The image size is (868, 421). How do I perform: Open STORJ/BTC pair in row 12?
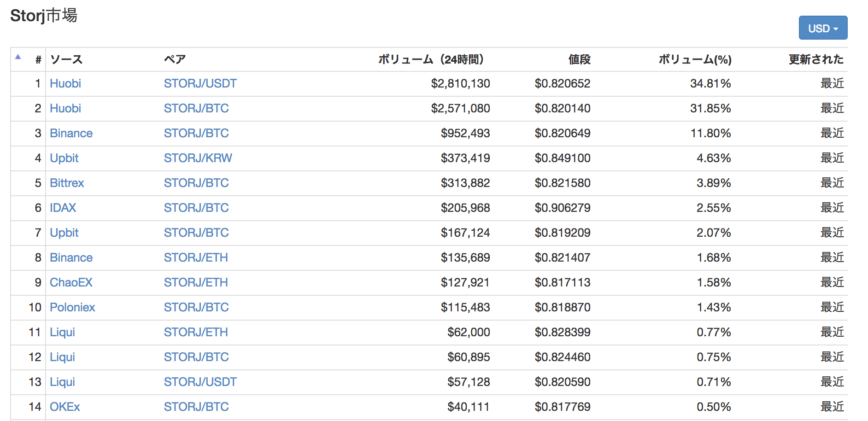[196, 357]
